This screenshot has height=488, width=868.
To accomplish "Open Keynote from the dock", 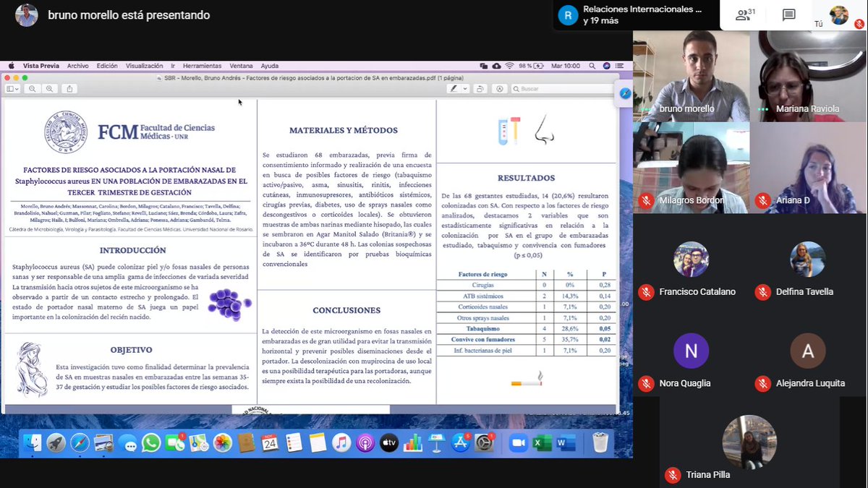I will click(x=437, y=442).
